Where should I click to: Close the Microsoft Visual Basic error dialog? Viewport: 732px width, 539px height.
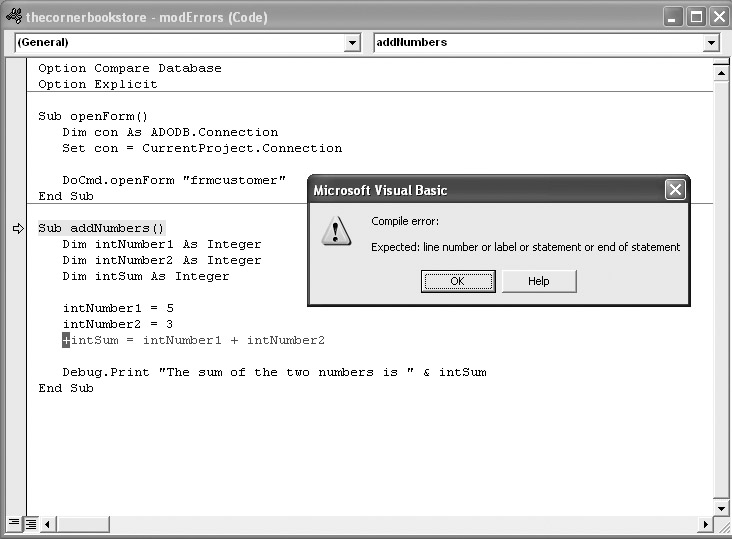[x=675, y=190]
